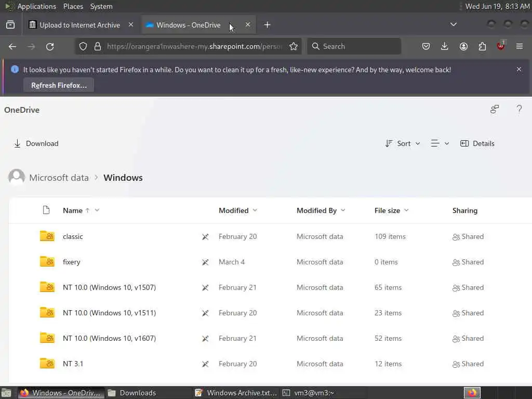532x399 pixels.
Task: Open the Modified column dropdown
Action: (x=255, y=210)
